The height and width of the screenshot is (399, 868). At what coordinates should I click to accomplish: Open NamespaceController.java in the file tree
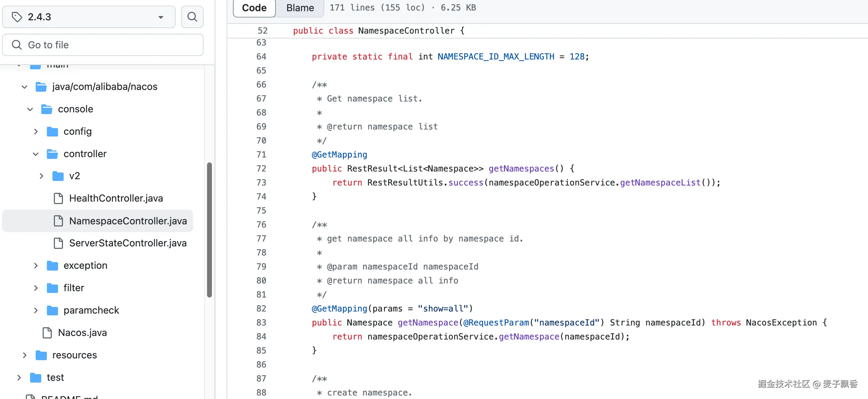(x=128, y=221)
